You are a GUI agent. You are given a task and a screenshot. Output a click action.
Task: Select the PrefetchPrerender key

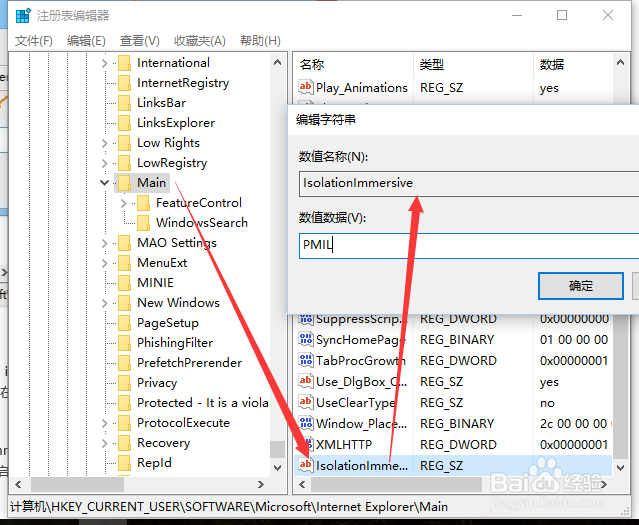coord(189,363)
